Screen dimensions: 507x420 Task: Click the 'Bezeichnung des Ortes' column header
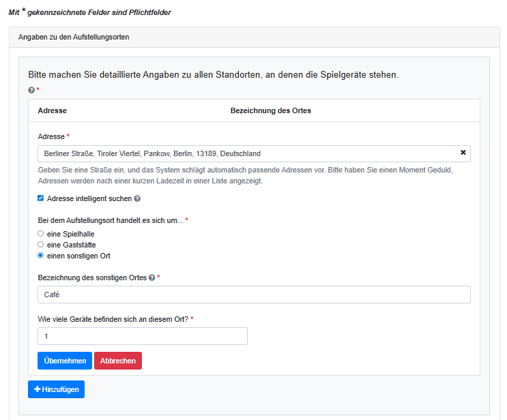click(x=270, y=110)
